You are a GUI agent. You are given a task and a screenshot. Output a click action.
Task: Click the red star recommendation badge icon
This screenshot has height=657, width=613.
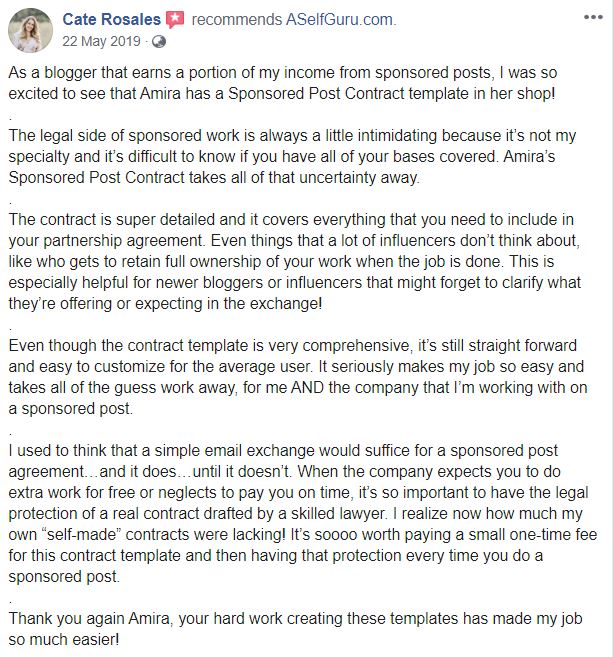tap(175, 20)
